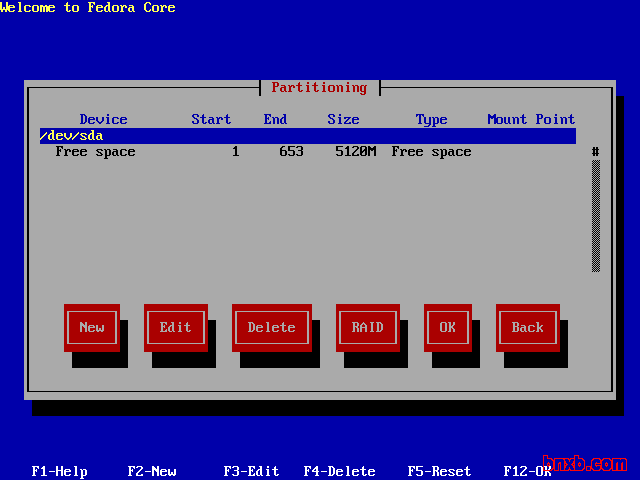Click the F3-Edit shortcut hint

pos(252,471)
